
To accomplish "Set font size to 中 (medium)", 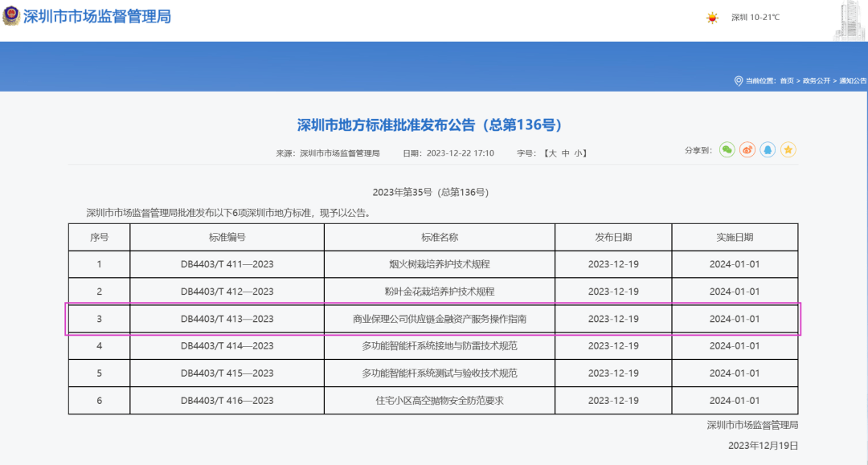I will click(566, 153).
